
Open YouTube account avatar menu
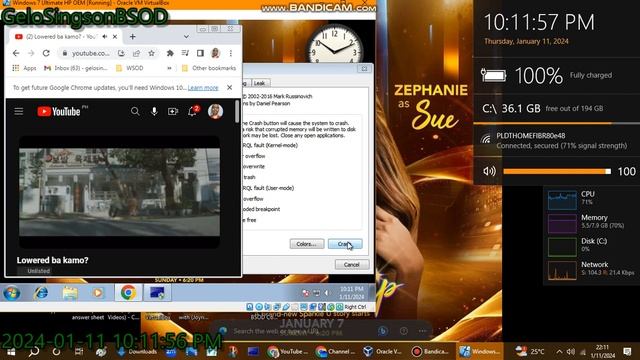click(x=215, y=111)
